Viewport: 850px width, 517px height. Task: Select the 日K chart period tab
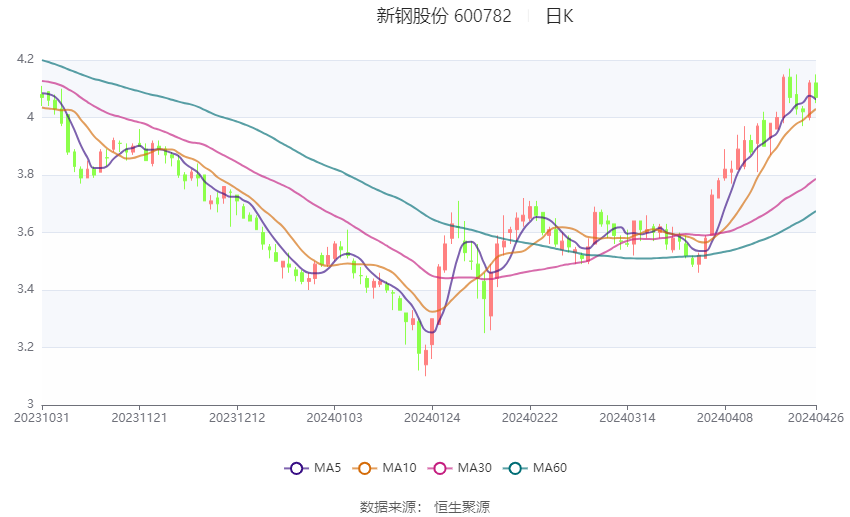[x=559, y=16]
